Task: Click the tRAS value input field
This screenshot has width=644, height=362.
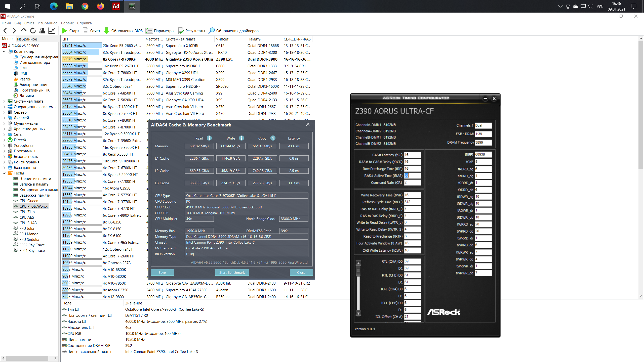Action: [x=413, y=175]
